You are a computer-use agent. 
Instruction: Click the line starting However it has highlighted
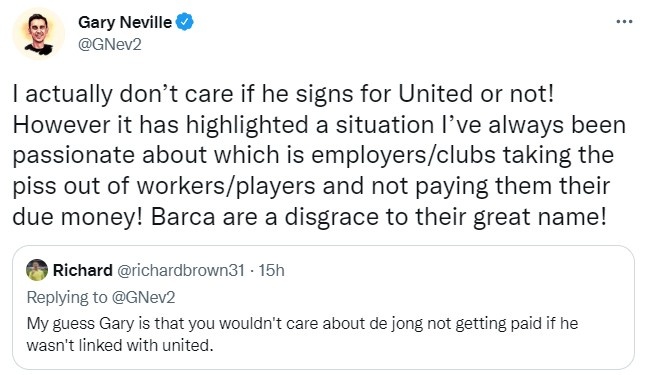click(x=319, y=125)
